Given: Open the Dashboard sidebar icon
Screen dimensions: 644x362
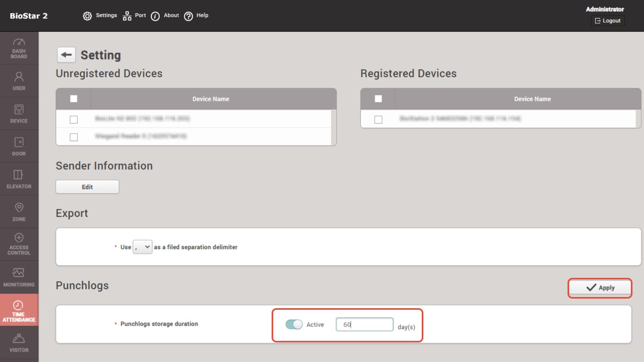Looking at the screenshot, I should (19, 48).
